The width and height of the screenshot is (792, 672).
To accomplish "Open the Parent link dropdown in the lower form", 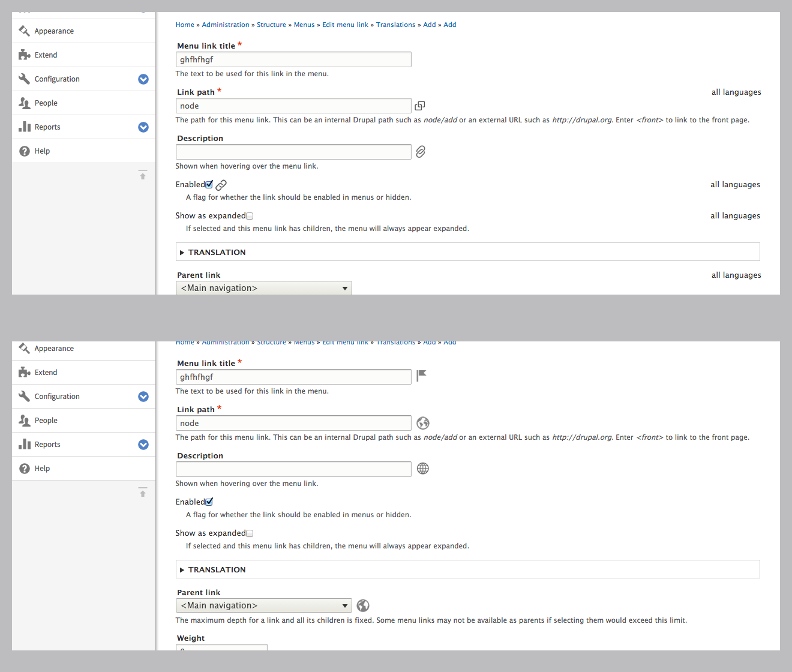I will click(263, 605).
